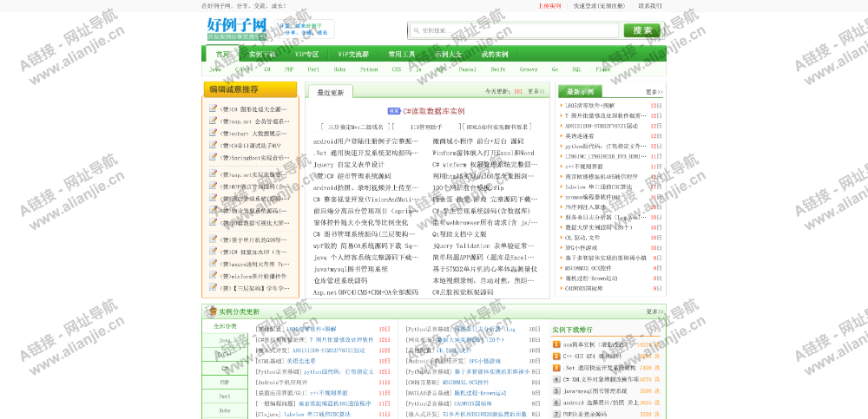Click the Python language link in sub-navigation
The width and height of the screenshot is (868, 419).
[369, 69]
